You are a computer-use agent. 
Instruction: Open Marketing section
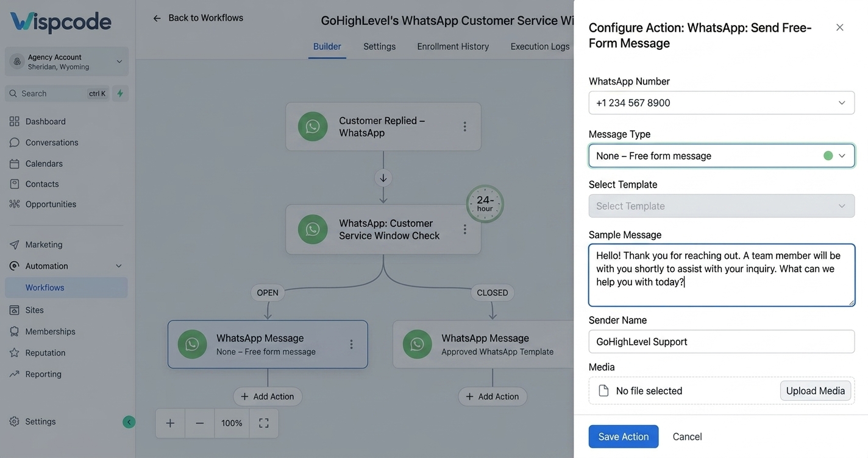[36, 244]
